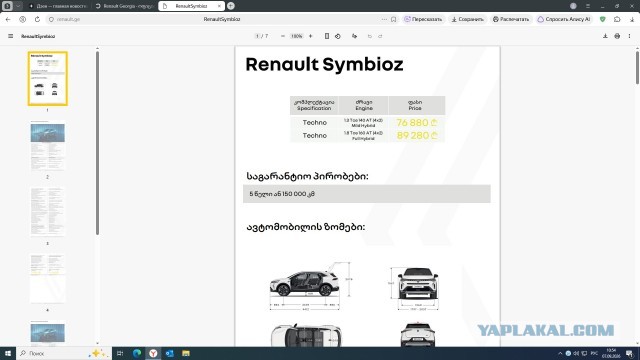This screenshot has height=360, width=640.
Task: Print the PDF from viewer toolbar
Action: [x=617, y=36]
